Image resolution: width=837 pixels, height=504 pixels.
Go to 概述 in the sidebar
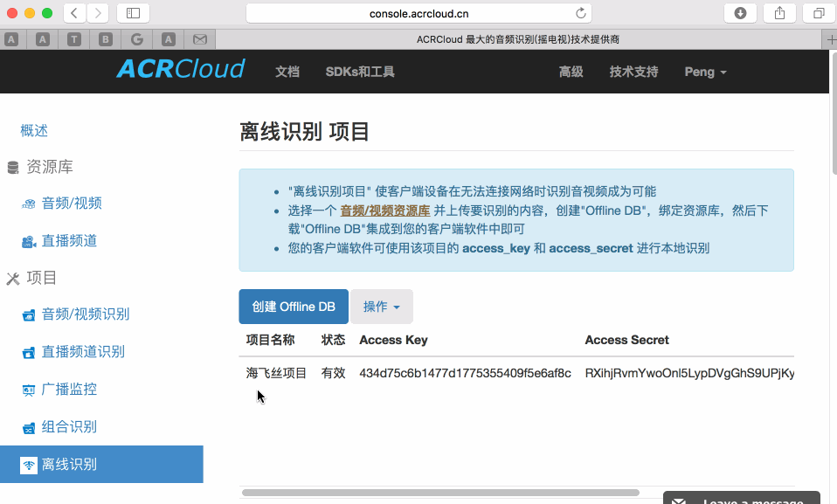(x=34, y=130)
